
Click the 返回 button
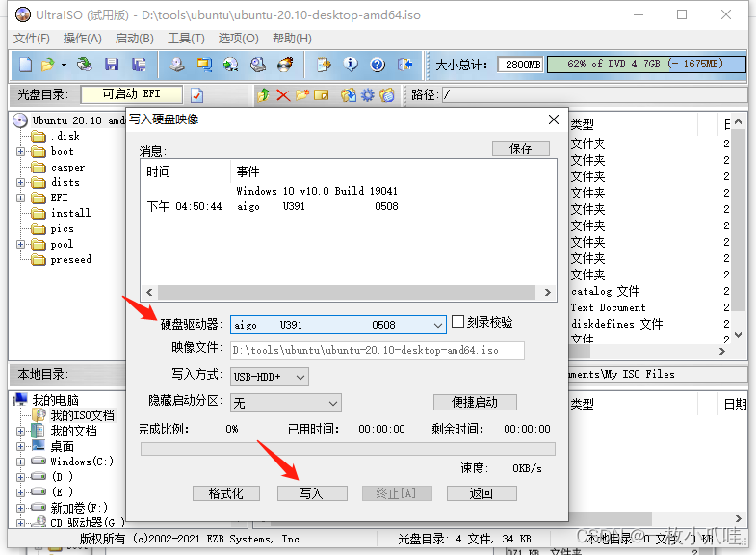[482, 493]
